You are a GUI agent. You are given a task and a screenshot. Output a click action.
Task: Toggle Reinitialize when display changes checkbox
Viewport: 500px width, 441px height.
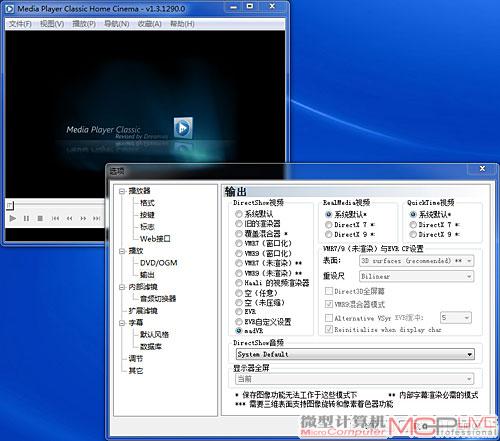pyautogui.click(x=329, y=329)
